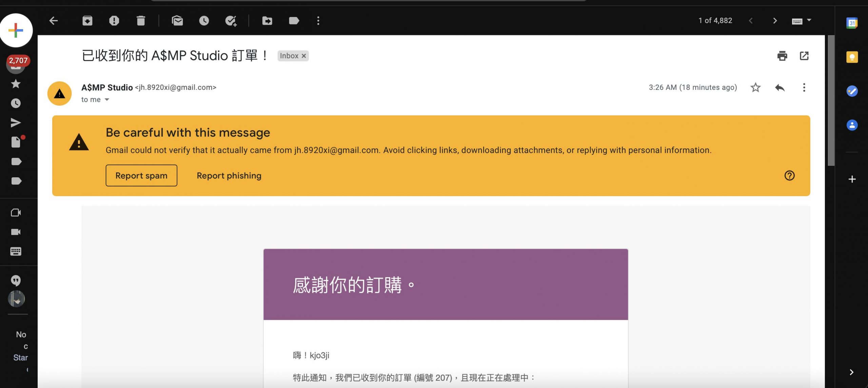Image resolution: width=868 pixels, height=388 pixels.
Task: Snooze this email with clock icon
Action: 204,21
